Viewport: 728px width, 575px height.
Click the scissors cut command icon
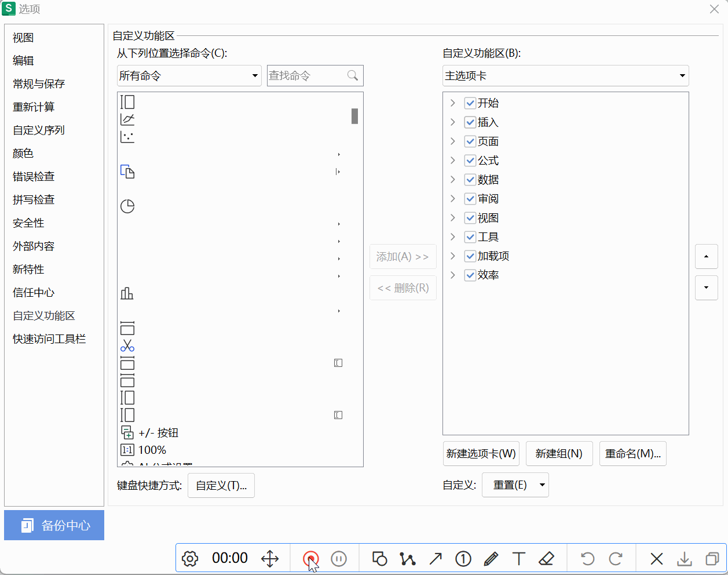[127, 346]
